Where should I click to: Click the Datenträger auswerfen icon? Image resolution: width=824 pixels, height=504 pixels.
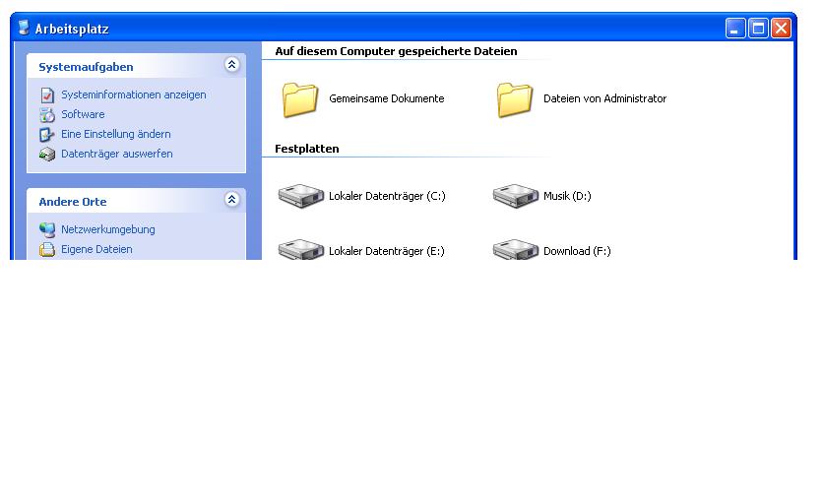pos(47,154)
